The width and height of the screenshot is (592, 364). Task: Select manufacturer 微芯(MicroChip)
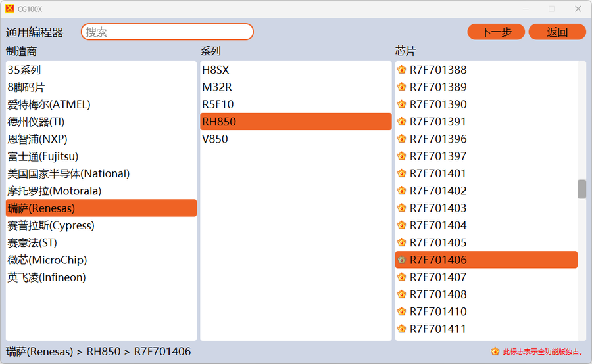[47, 260]
